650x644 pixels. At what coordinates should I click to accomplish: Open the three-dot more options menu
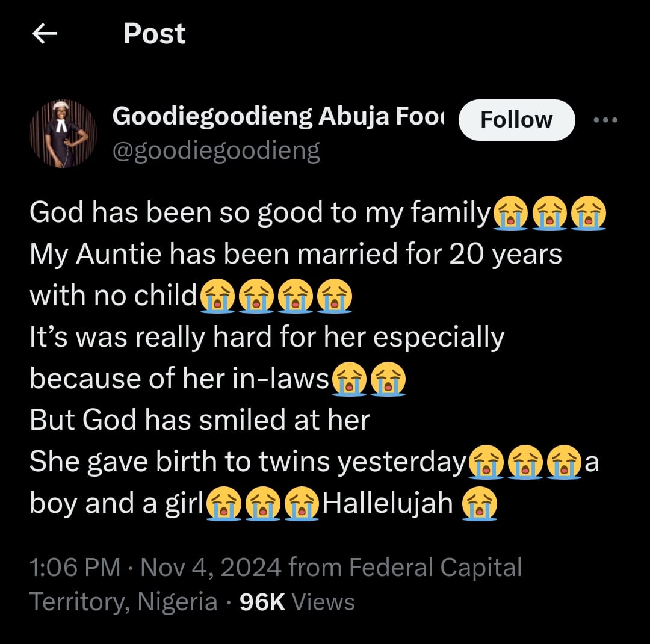(605, 120)
